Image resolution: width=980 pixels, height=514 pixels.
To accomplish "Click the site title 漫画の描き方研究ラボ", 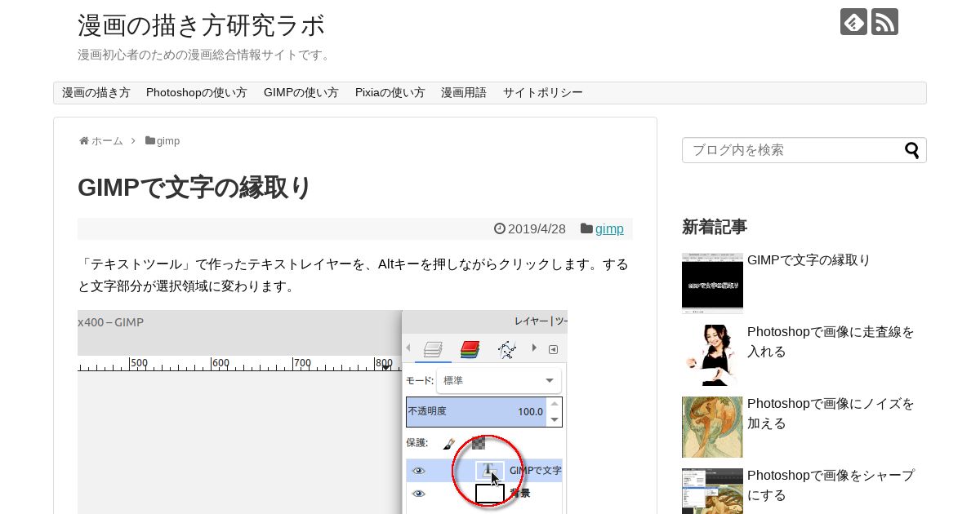I will (x=202, y=25).
